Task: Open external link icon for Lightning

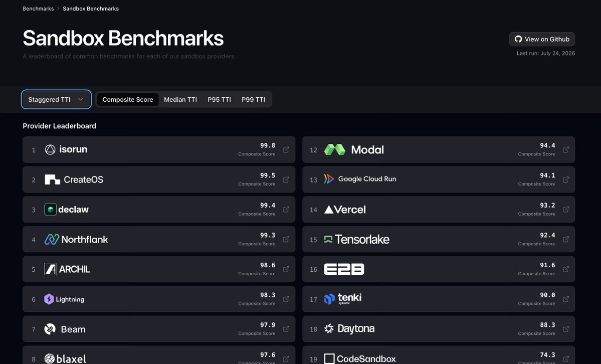Action: tap(286, 299)
